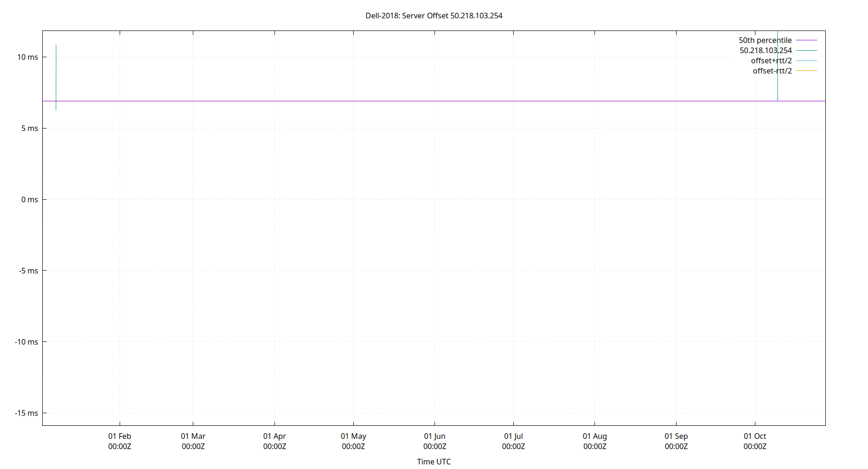This screenshot has height=469, width=868.
Task: Select the offset+rtt/2 legend entry
Action: 770,61
